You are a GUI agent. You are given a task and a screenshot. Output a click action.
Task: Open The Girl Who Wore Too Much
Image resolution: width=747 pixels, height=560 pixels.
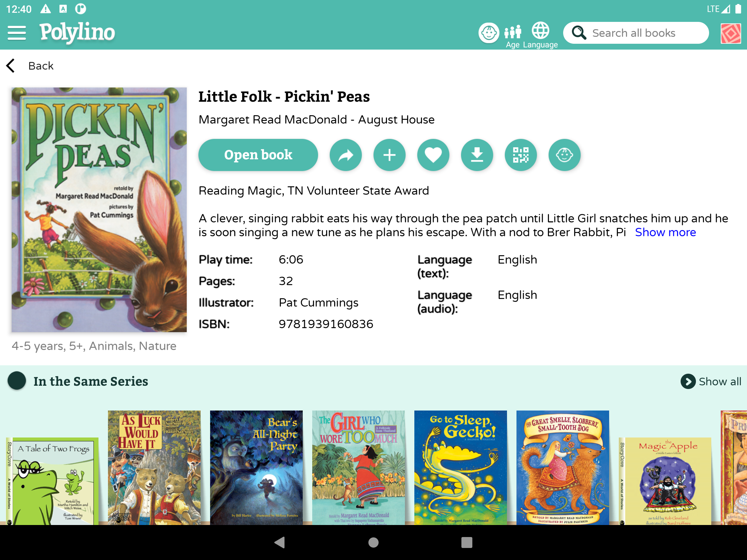359,468
